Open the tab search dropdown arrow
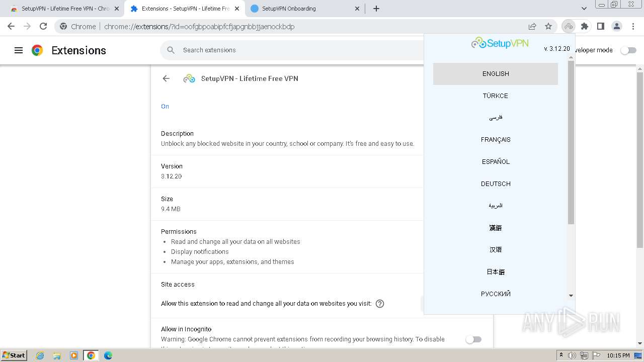This screenshot has height=362, width=644. 584,9
